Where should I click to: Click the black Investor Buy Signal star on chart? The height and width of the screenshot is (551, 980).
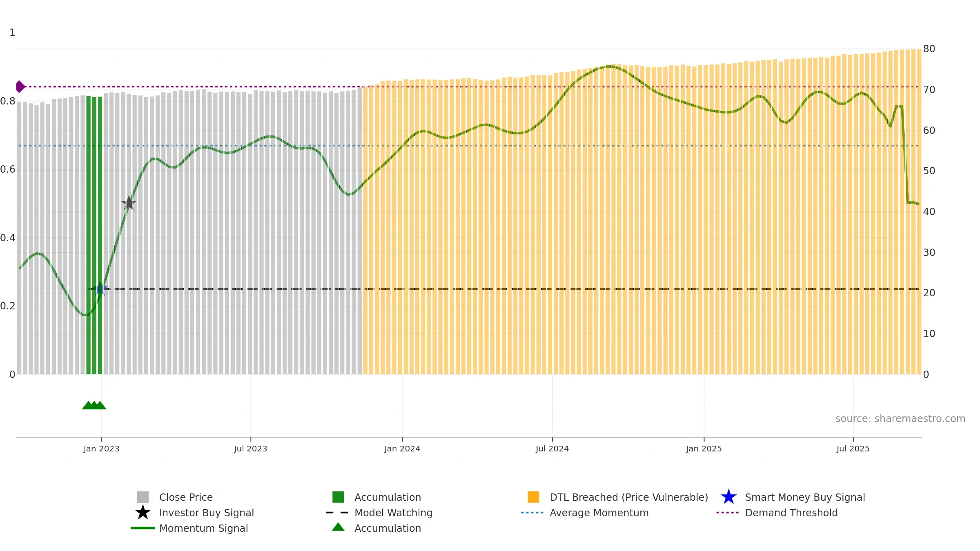129,203
